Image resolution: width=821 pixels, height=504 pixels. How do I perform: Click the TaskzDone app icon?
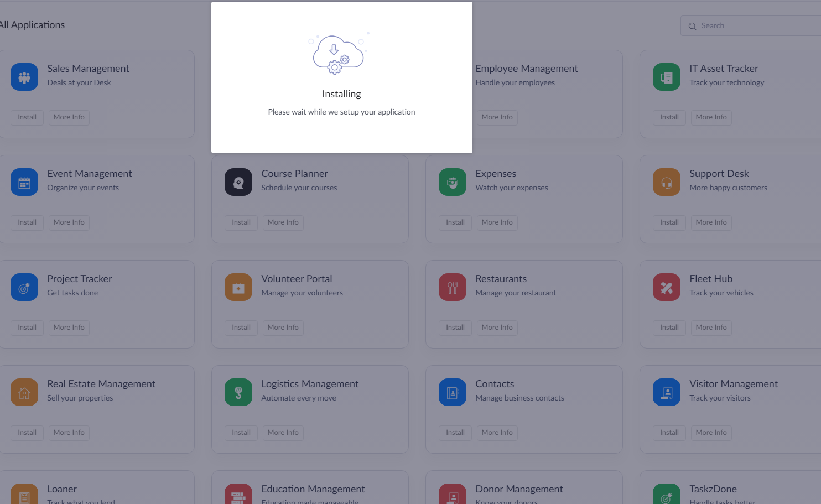click(x=667, y=493)
